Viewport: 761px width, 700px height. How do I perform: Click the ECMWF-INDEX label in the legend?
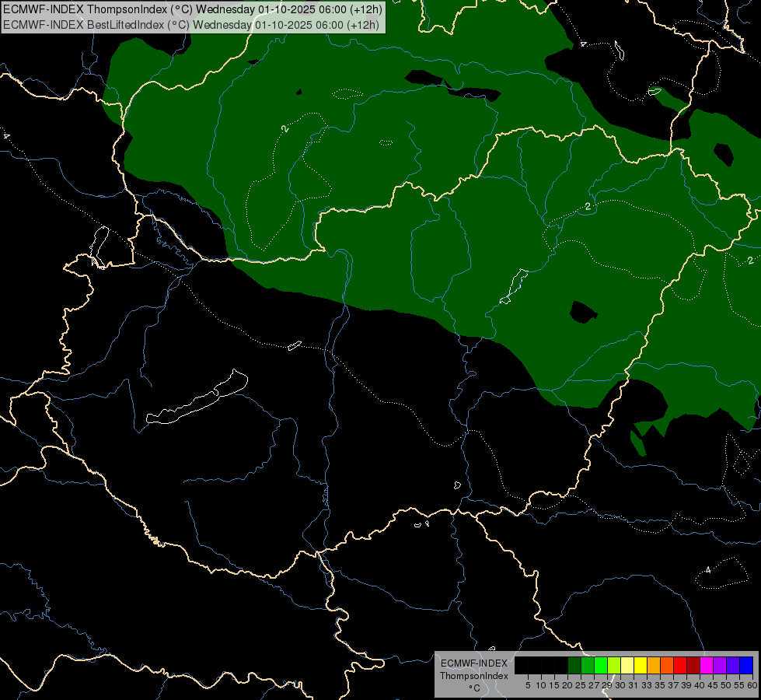pos(474,663)
